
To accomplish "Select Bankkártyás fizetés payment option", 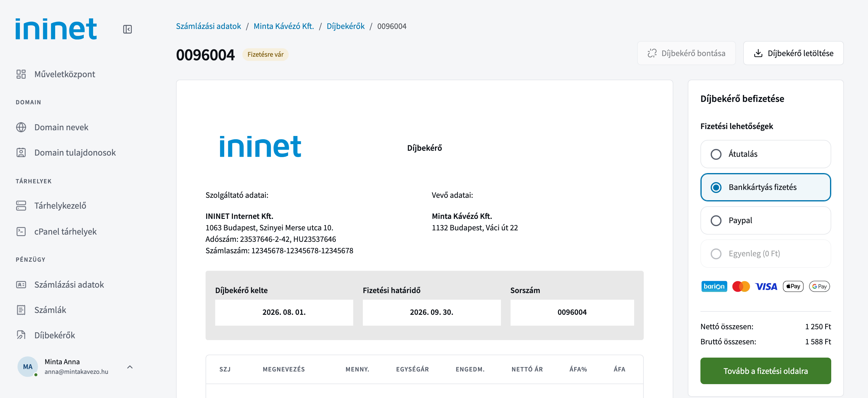I will tap(766, 187).
